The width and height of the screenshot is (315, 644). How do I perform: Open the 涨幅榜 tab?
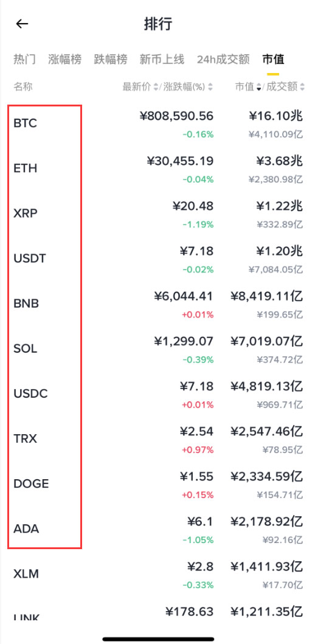point(64,59)
